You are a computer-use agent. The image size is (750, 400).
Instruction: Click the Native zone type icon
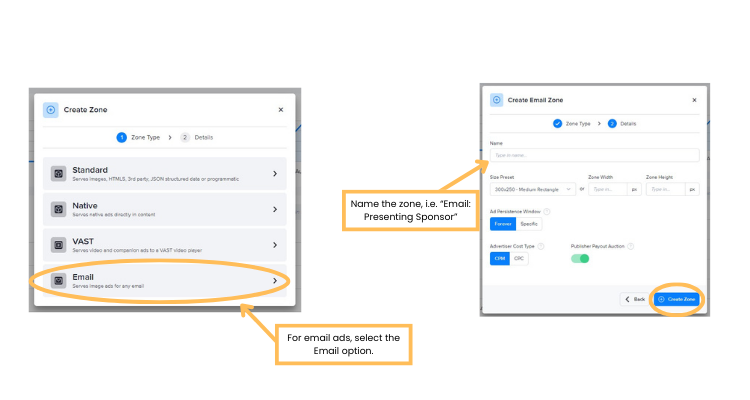[x=59, y=209]
